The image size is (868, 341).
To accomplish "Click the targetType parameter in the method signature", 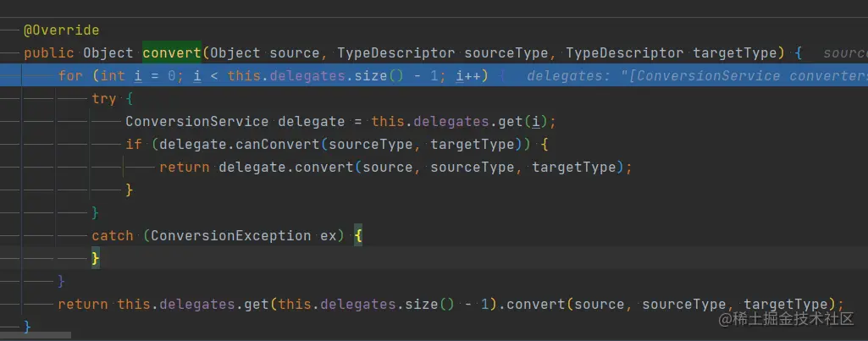I will (734, 53).
